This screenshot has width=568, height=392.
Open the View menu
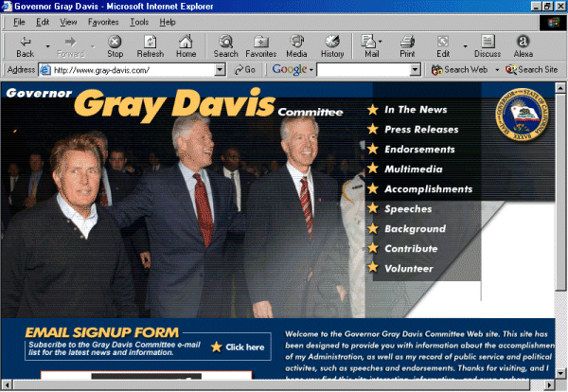[x=68, y=22]
